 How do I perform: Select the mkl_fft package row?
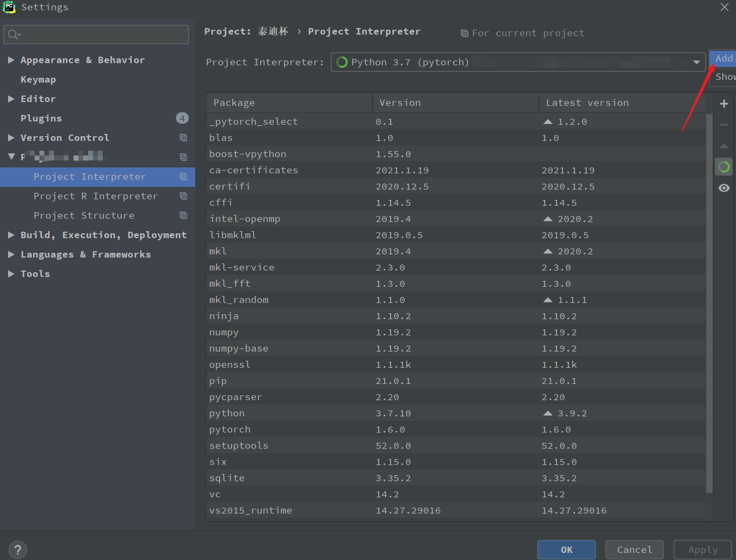456,284
